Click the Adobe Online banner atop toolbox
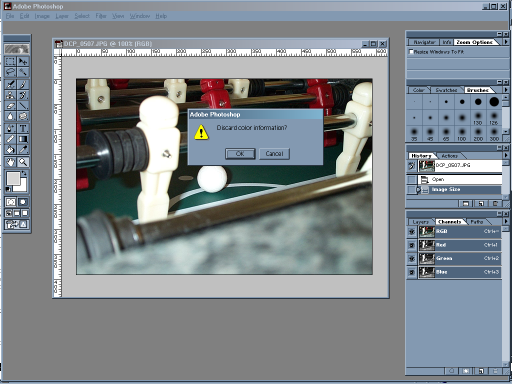 (16, 49)
